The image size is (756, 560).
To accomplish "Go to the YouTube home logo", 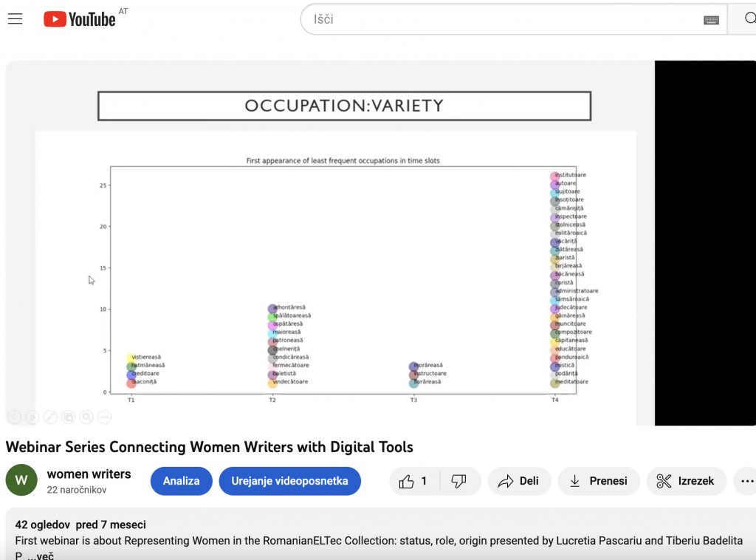I will click(x=80, y=19).
